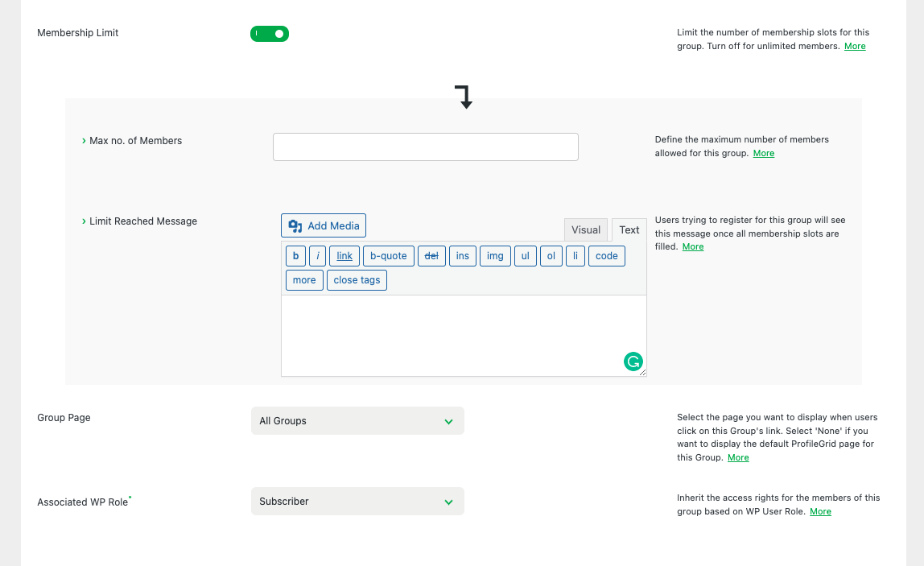Image resolution: width=924 pixels, height=566 pixels.
Task: Select the Text editor tab
Action: [629, 230]
